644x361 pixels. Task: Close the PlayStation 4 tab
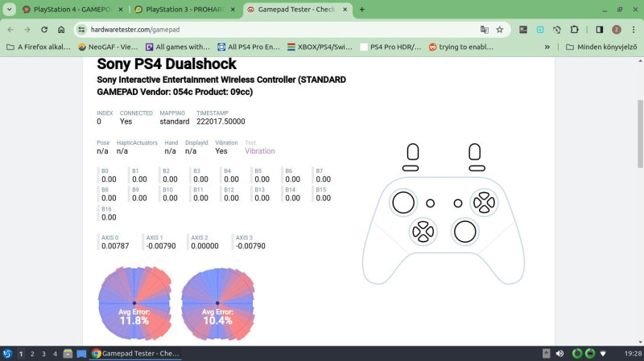(x=121, y=9)
